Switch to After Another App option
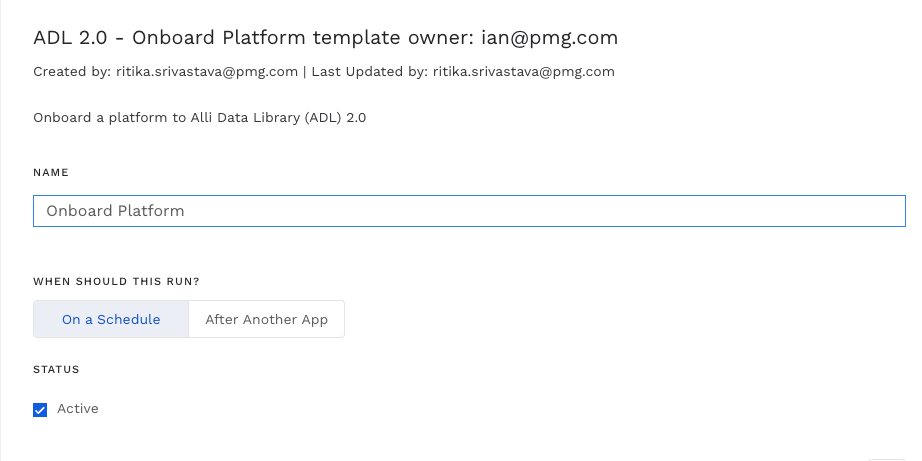922x461 pixels. tap(266, 320)
